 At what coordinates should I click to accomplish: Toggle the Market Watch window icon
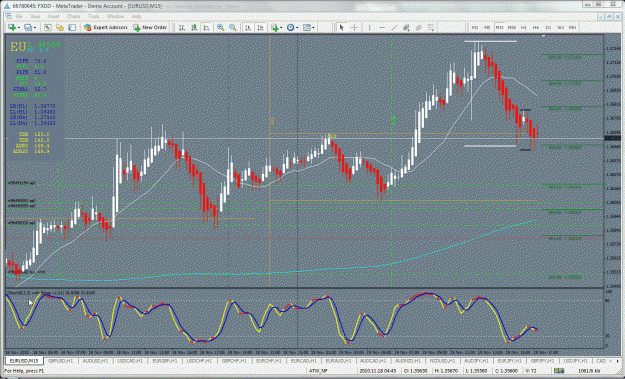point(47,27)
